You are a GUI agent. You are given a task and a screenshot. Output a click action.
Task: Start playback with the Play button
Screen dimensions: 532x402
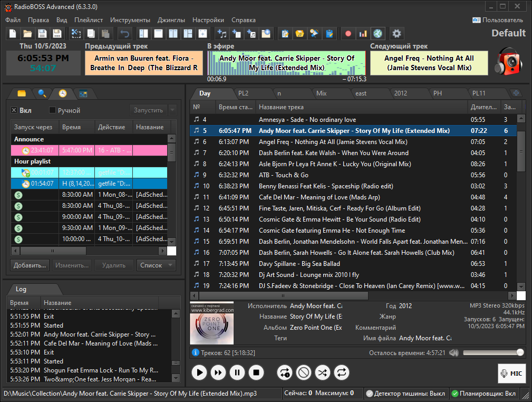click(199, 373)
